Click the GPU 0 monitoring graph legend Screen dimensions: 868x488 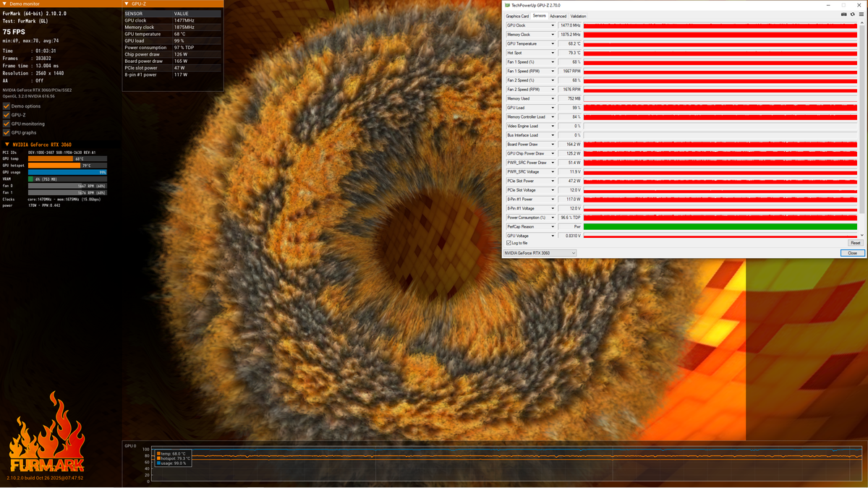tap(174, 458)
